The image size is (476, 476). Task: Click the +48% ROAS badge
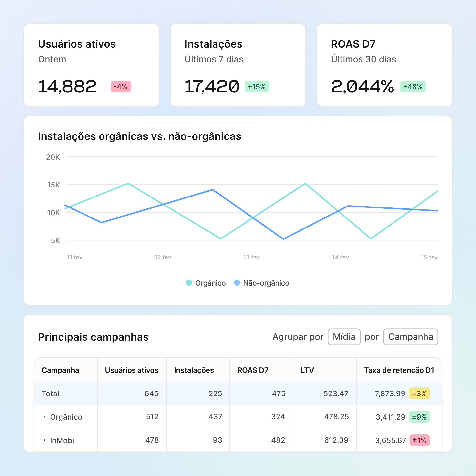point(413,87)
